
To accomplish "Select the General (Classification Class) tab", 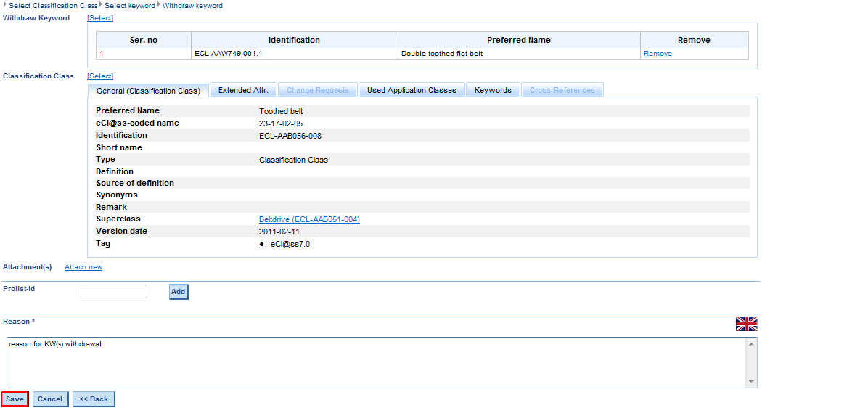I will click(x=148, y=91).
